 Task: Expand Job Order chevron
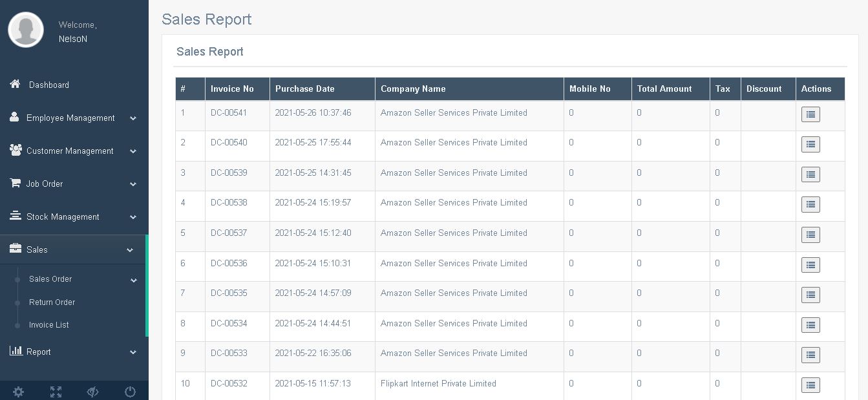[x=132, y=184]
